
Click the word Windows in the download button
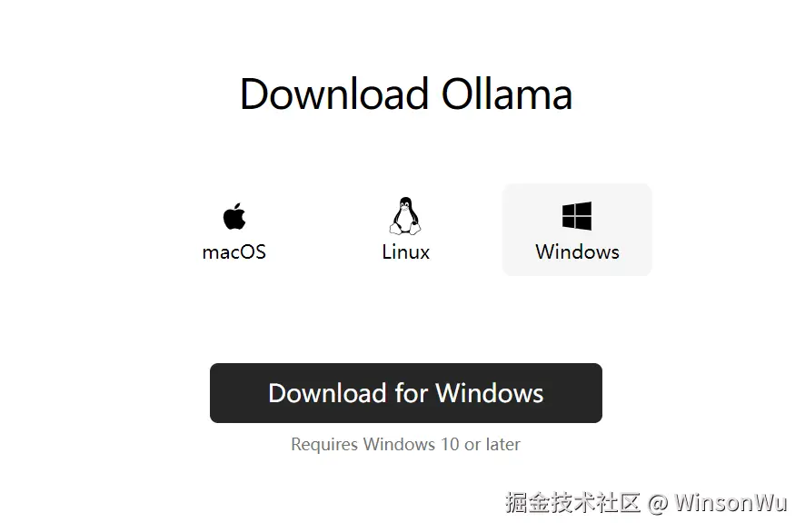tap(489, 393)
